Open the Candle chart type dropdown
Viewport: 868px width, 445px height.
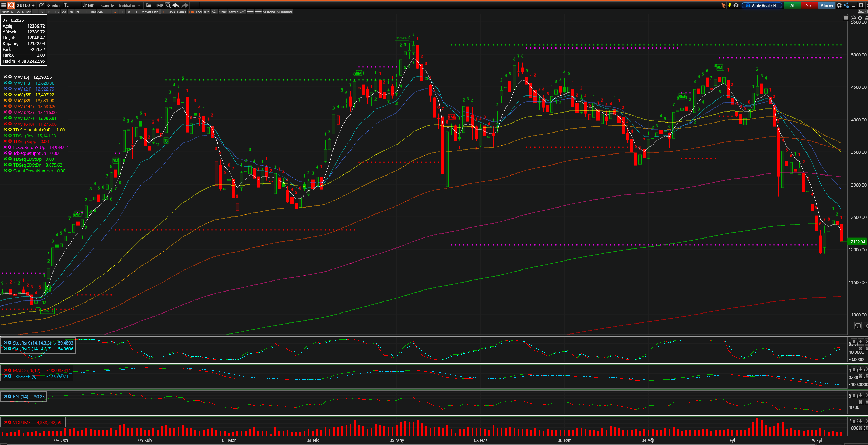tap(107, 5)
